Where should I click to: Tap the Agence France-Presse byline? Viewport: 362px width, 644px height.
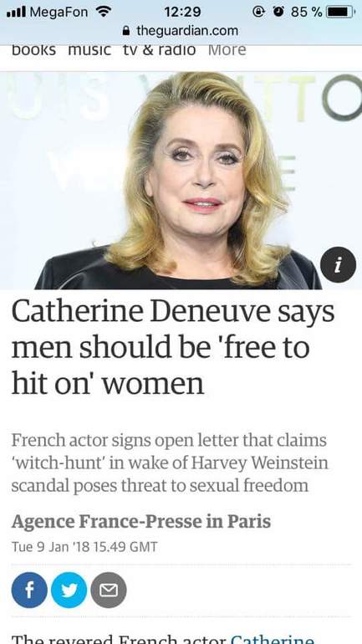point(141,521)
